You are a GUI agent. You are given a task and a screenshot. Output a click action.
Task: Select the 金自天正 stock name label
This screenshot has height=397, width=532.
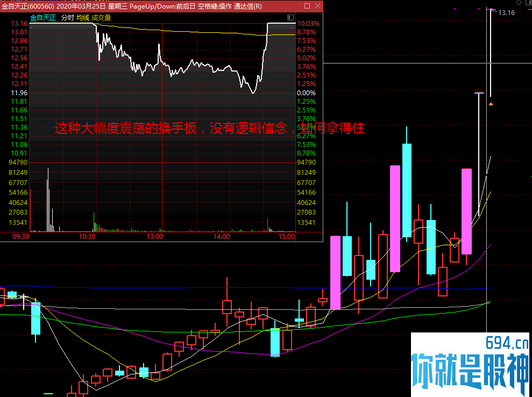(x=42, y=18)
